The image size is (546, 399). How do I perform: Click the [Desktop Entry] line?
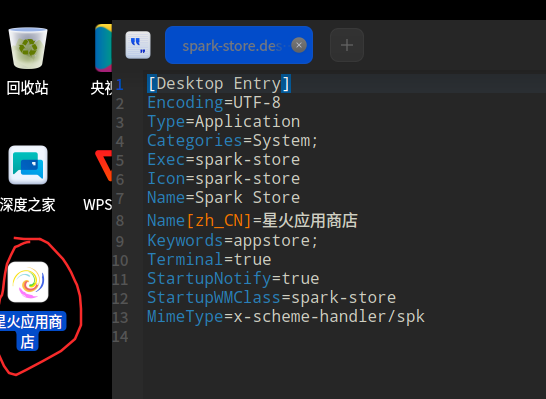point(219,84)
